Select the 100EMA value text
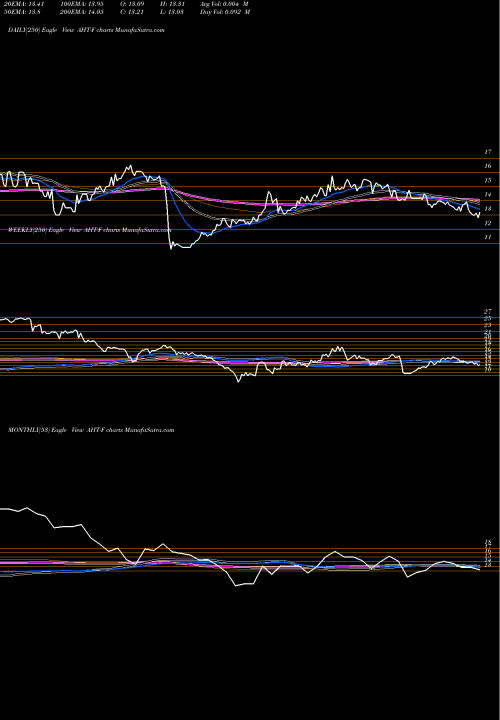The height and width of the screenshot is (720, 500). click(x=84, y=4)
